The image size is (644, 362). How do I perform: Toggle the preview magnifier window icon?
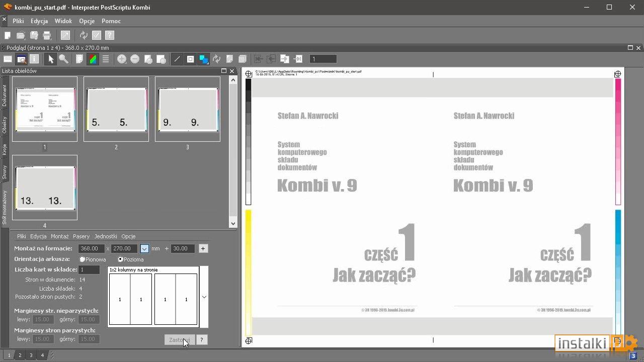21,59
